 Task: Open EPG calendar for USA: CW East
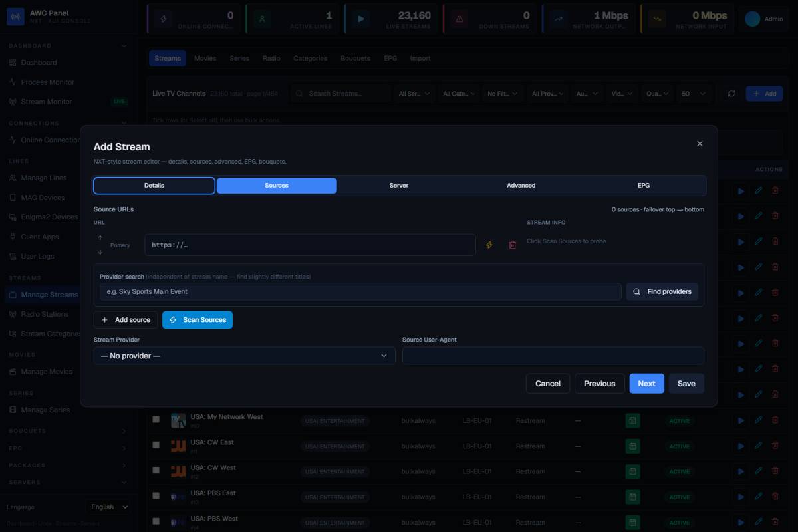point(632,446)
